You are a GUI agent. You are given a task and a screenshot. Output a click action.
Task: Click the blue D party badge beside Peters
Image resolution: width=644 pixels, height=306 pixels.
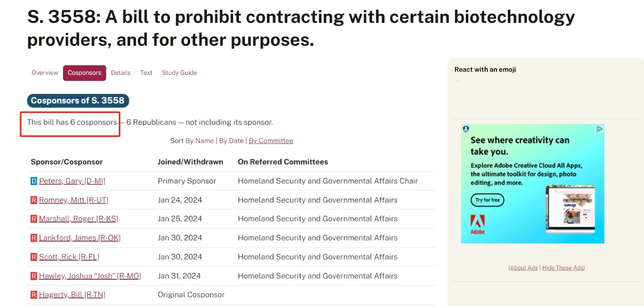[33, 181]
